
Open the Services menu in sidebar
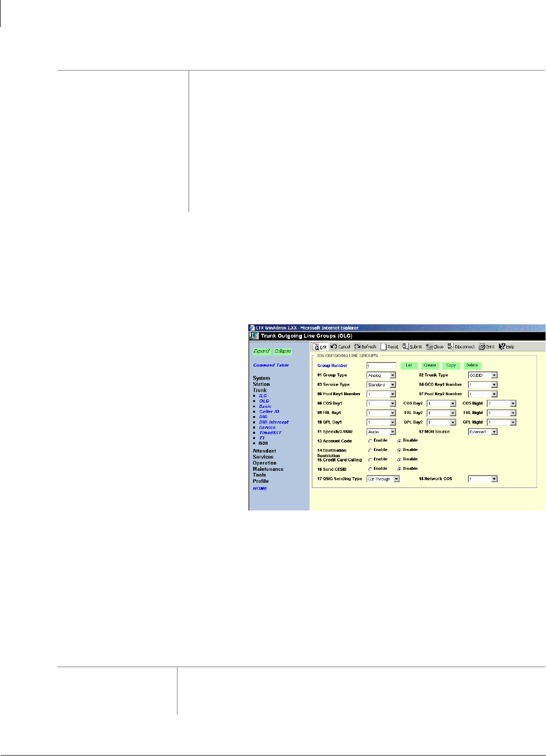click(x=263, y=457)
